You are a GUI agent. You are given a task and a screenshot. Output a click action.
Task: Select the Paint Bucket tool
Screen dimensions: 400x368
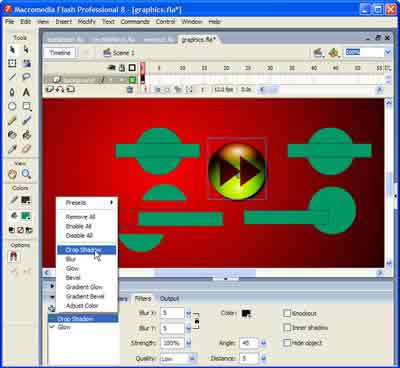pos(27,135)
